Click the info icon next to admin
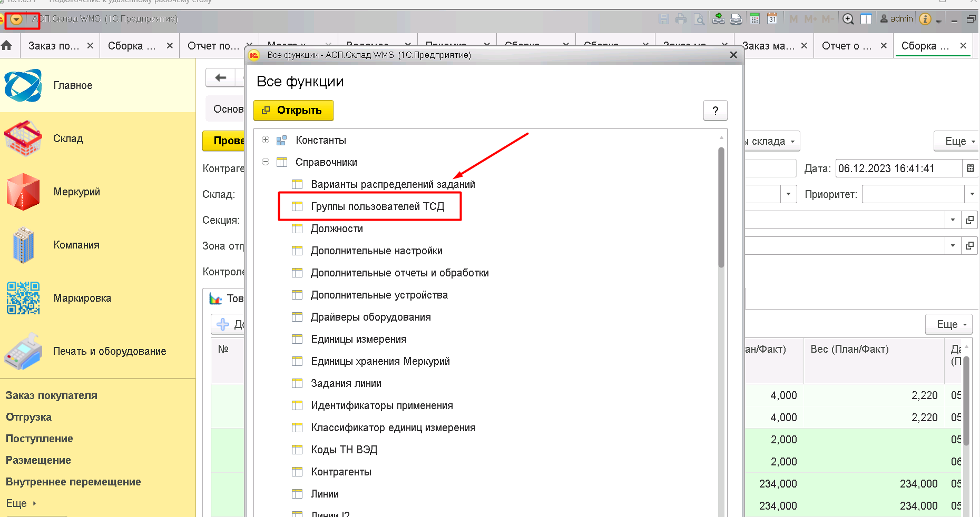The image size is (980, 517). point(925,19)
